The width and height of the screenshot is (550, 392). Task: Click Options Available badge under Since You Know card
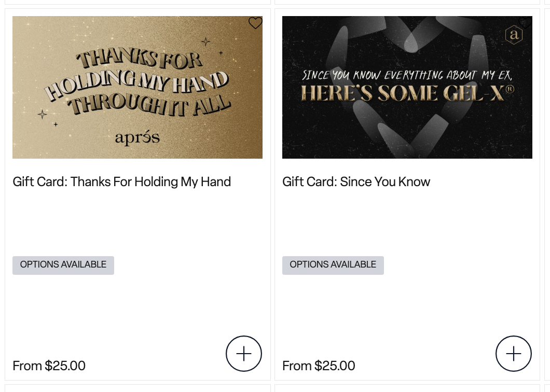[x=333, y=265]
